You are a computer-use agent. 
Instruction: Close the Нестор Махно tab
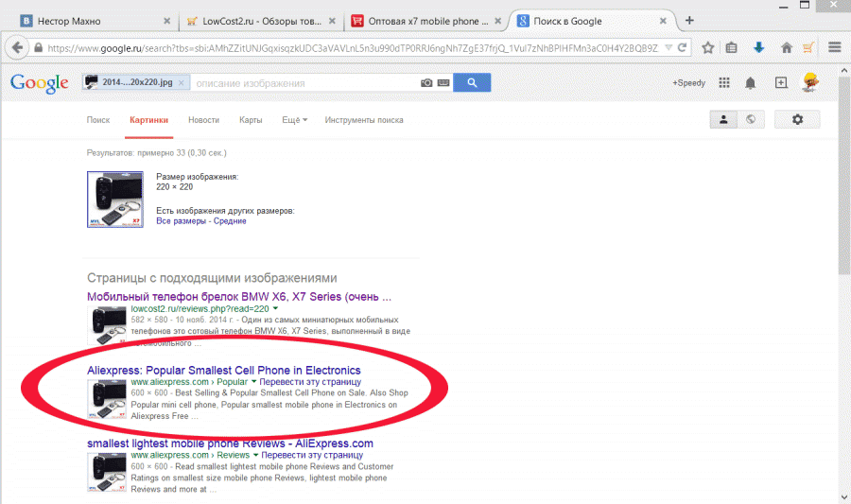coord(167,21)
